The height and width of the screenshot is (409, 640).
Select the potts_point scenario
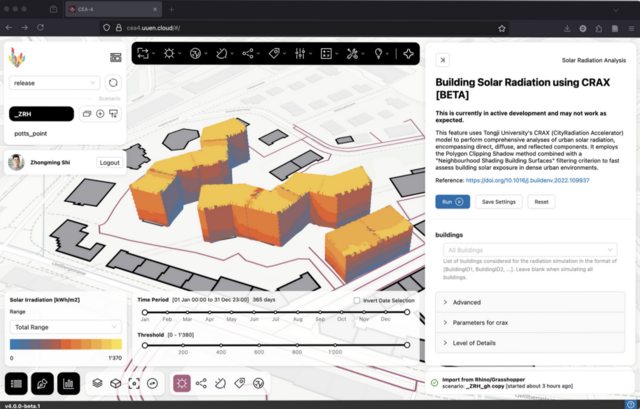31,133
